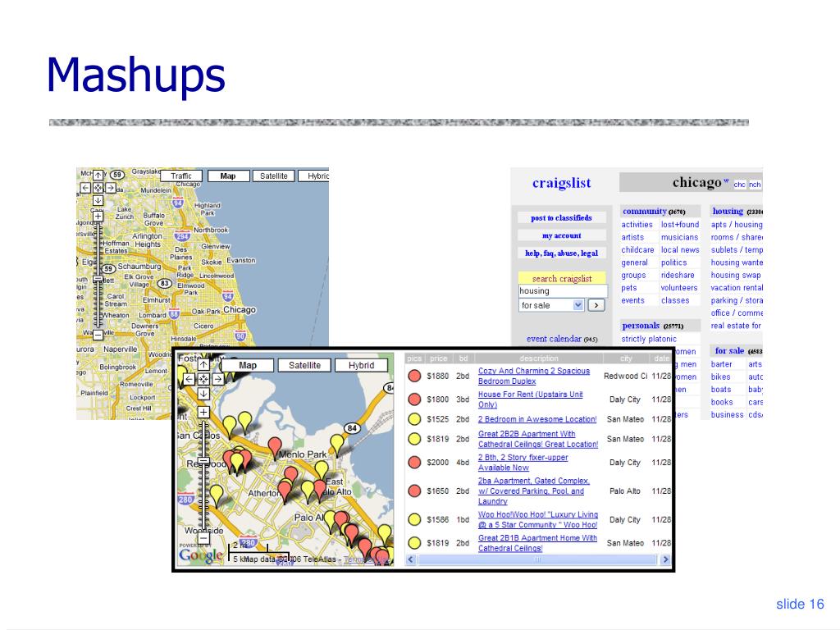This screenshot has width=840, height=630.
Task: Click the yellow marker for the $1525 listing
Action: pyautogui.click(x=414, y=419)
